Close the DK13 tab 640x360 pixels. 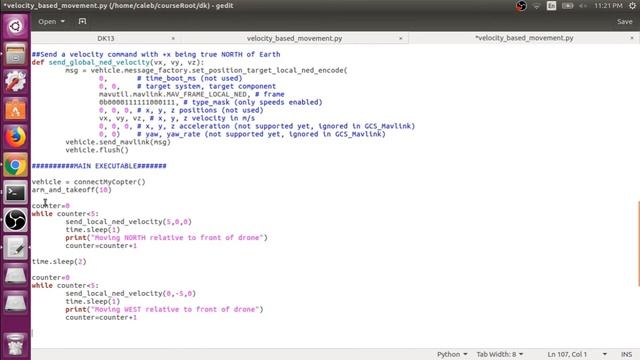tap(173, 38)
